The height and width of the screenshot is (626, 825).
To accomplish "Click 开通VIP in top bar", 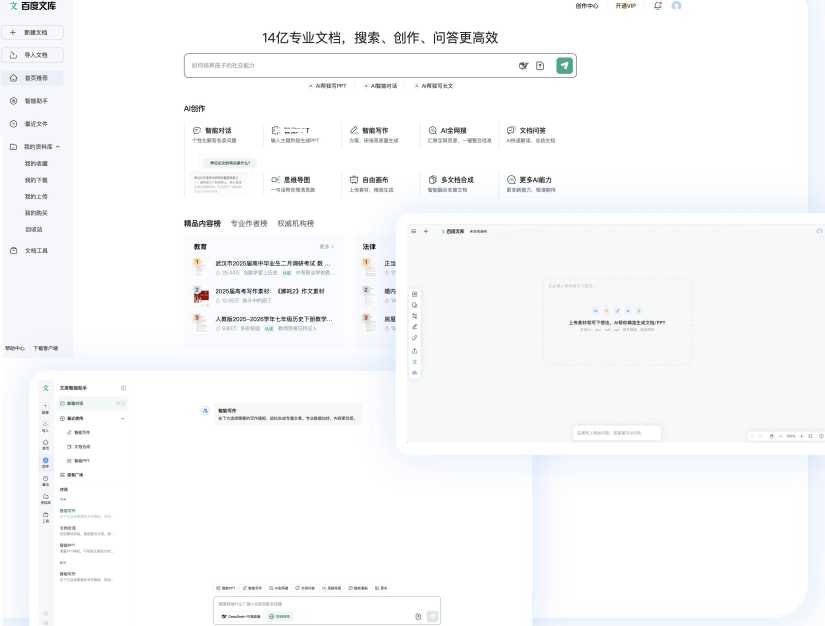I will pyautogui.click(x=626, y=6).
